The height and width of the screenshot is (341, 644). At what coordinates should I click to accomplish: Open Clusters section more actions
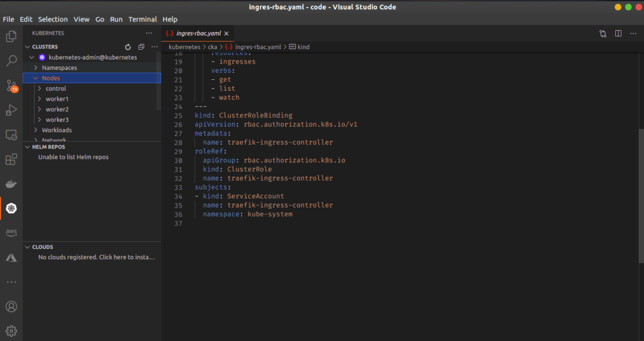(154, 47)
